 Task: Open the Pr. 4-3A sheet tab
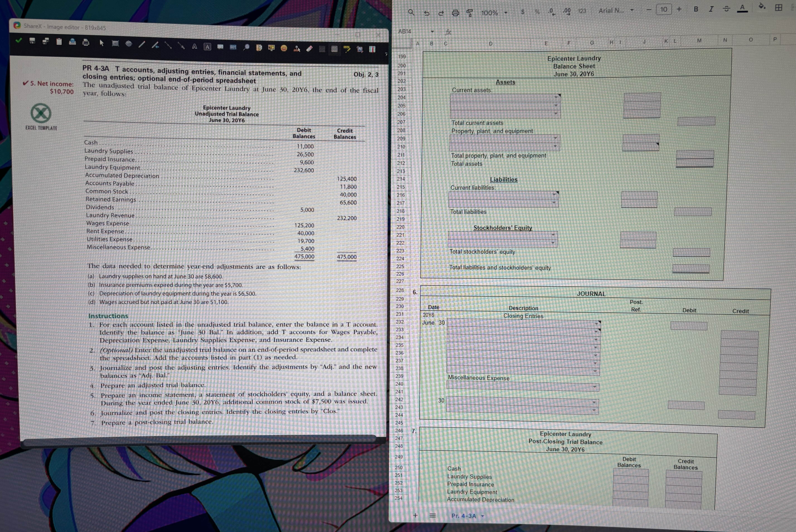point(464,516)
